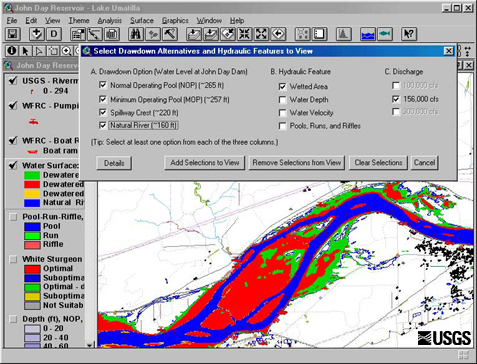Open the Theme menu
This screenshot has width=477, height=364.
pyautogui.click(x=79, y=21)
